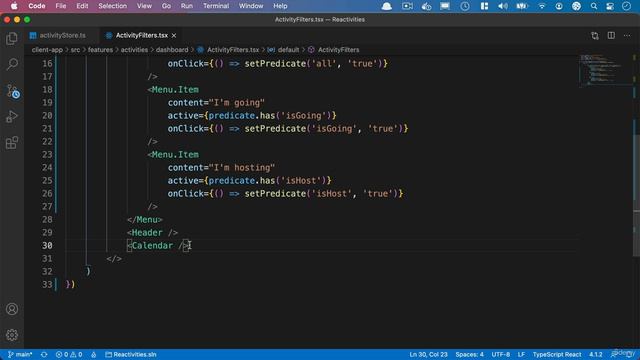Open the Accounts menu icon
This screenshot has height=360, width=640.
point(12,309)
